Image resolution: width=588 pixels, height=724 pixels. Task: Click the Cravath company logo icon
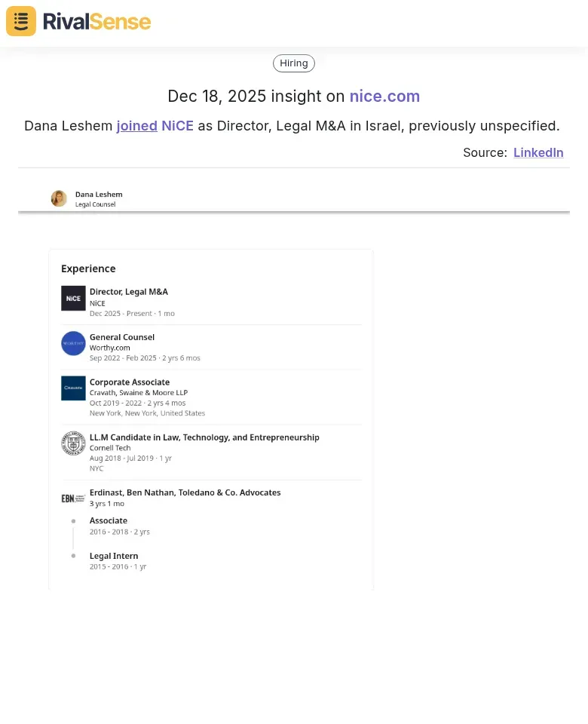click(x=73, y=388)
